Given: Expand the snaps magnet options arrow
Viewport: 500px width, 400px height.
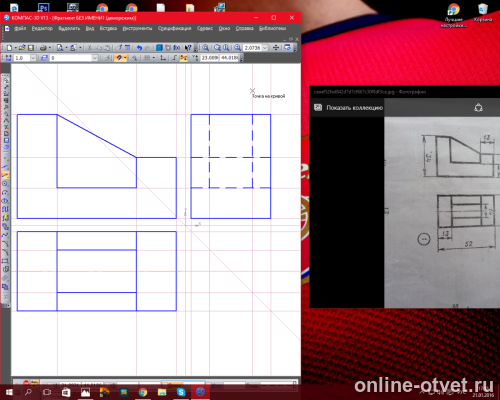Looking at the screenshot, I should click(125, 58).
